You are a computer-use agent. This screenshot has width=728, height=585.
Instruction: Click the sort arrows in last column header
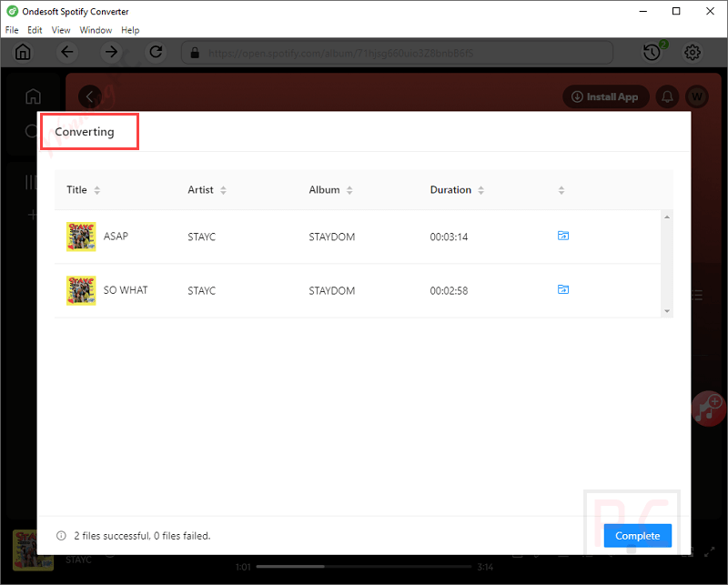561,190
